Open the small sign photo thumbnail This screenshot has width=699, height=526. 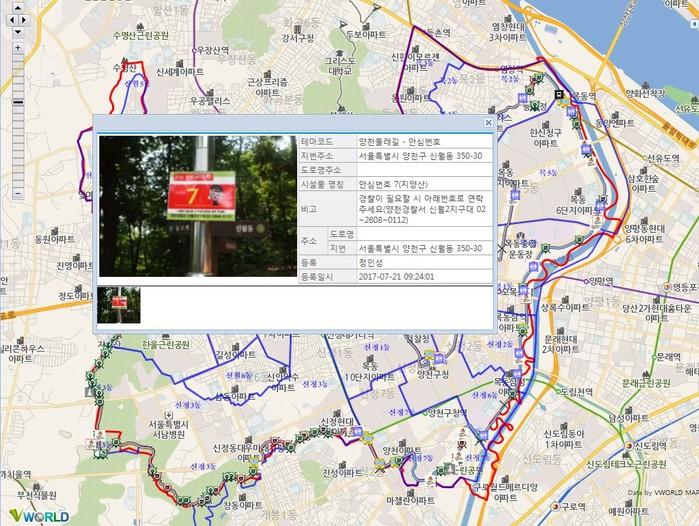119,305
